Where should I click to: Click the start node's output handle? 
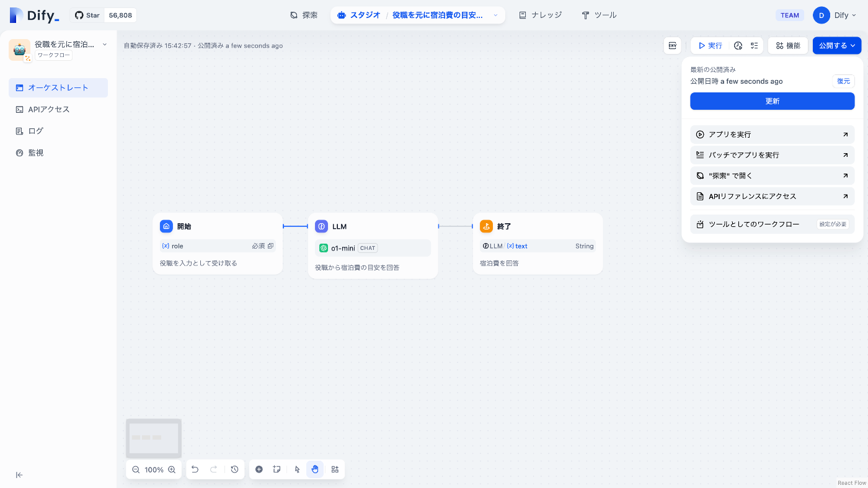tap(283, 226)
